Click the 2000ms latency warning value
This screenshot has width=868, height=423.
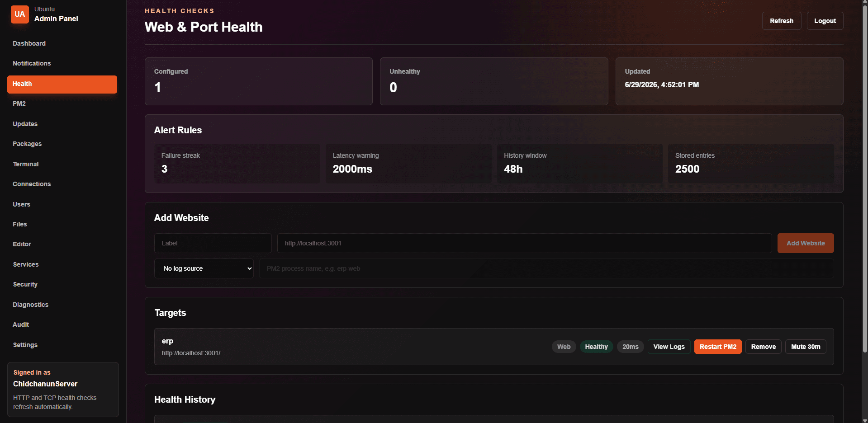coord(352,169)
